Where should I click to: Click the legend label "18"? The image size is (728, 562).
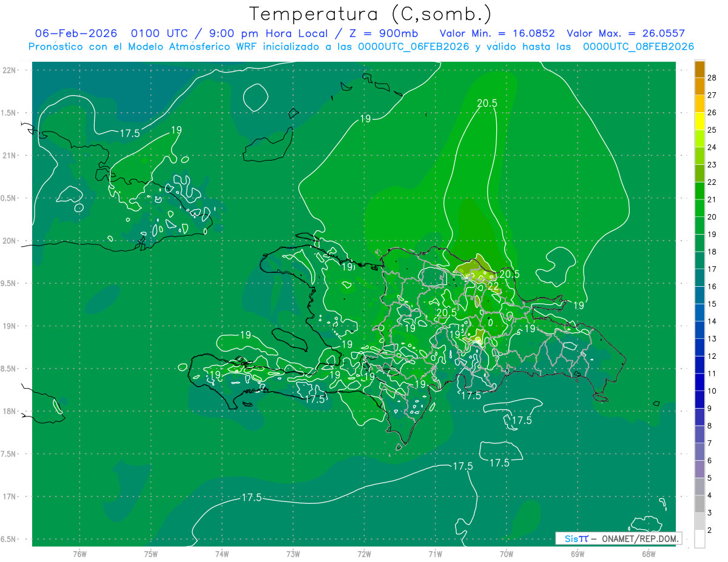tap(712, 252)
